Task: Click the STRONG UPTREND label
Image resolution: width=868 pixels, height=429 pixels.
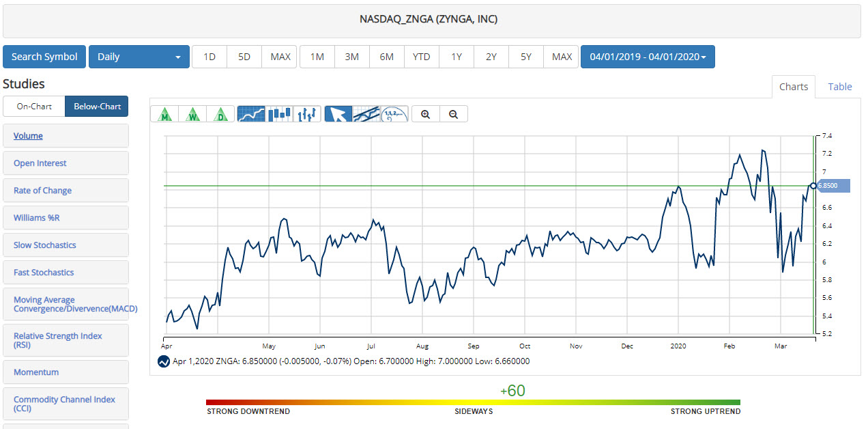Action: tap(706, 411)
